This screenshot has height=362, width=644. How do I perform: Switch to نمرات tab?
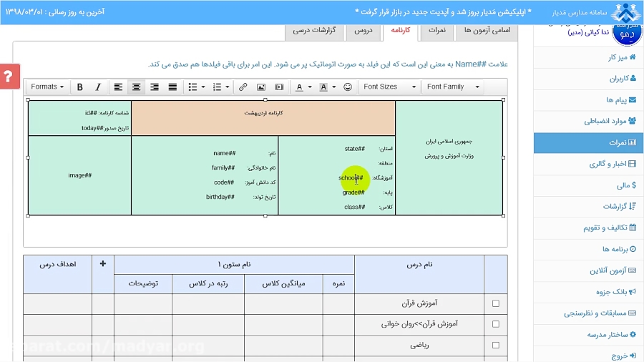(437, 31)
